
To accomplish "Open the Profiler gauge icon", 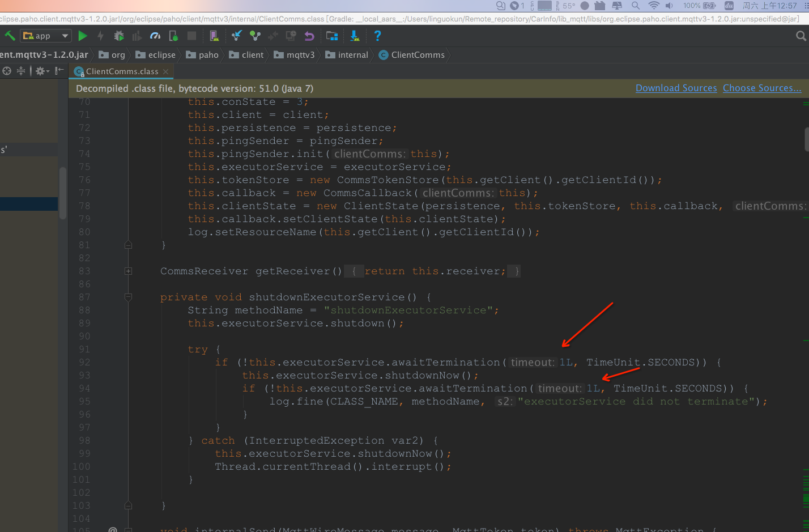I will tap(155, 35).
